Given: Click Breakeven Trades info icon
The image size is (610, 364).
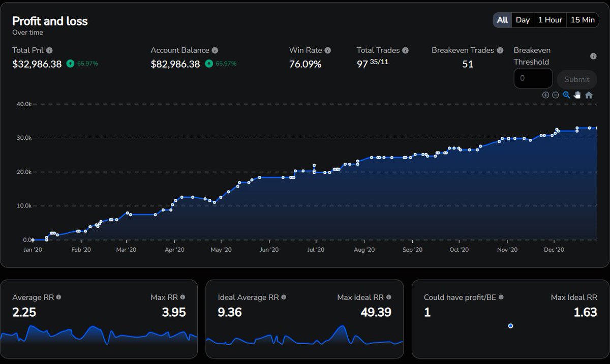Looking at the screenshot, I should coord(500,50).
